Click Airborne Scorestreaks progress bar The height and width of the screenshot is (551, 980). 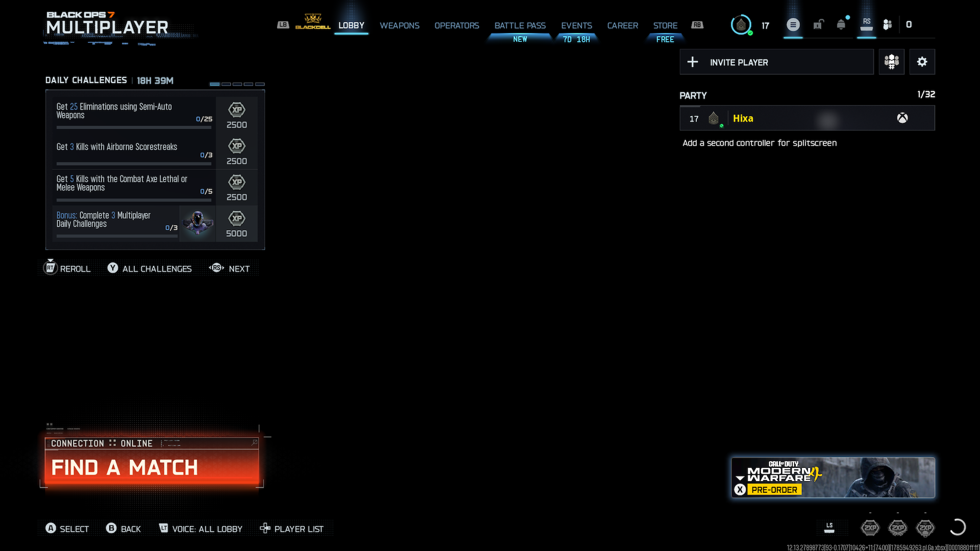[134, 164]
